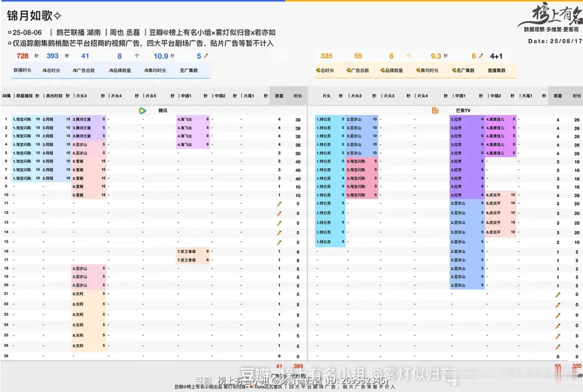Click the 高光时刻 column header
The height and width of the screenshot is (392, 583).
[x=54, y=96]
